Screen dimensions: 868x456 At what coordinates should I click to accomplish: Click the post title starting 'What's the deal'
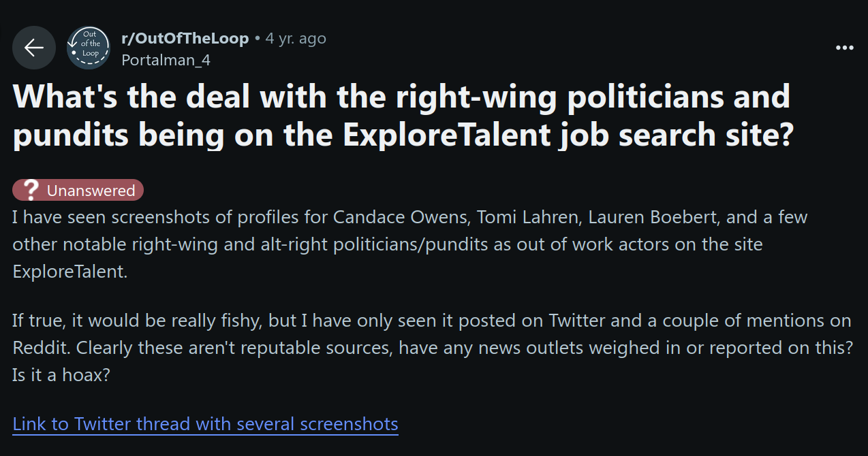point(403,116)
